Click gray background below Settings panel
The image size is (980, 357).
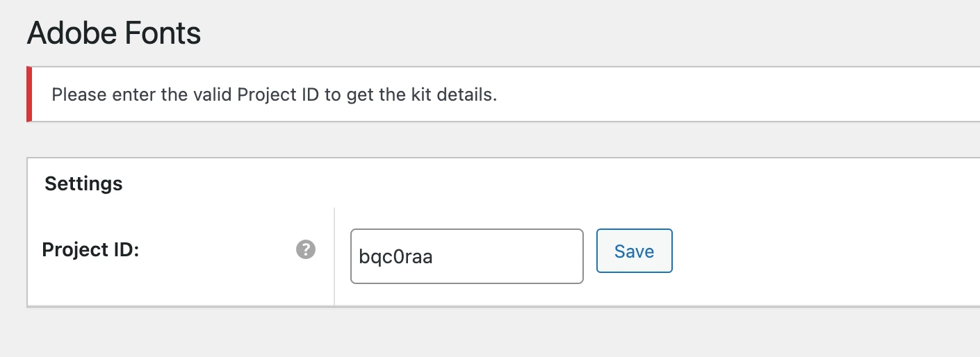click(x=487, y=333)
